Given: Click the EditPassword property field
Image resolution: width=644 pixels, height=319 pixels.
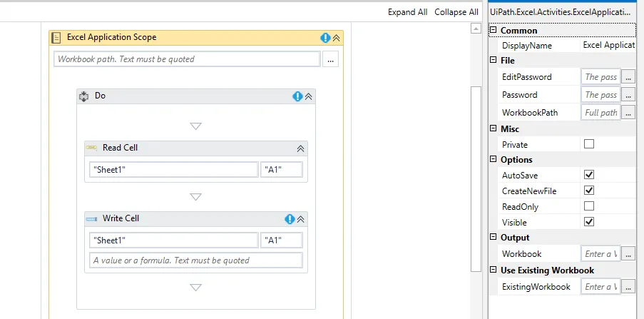Looking at the screenshot, I should click(x=601, y=77).
